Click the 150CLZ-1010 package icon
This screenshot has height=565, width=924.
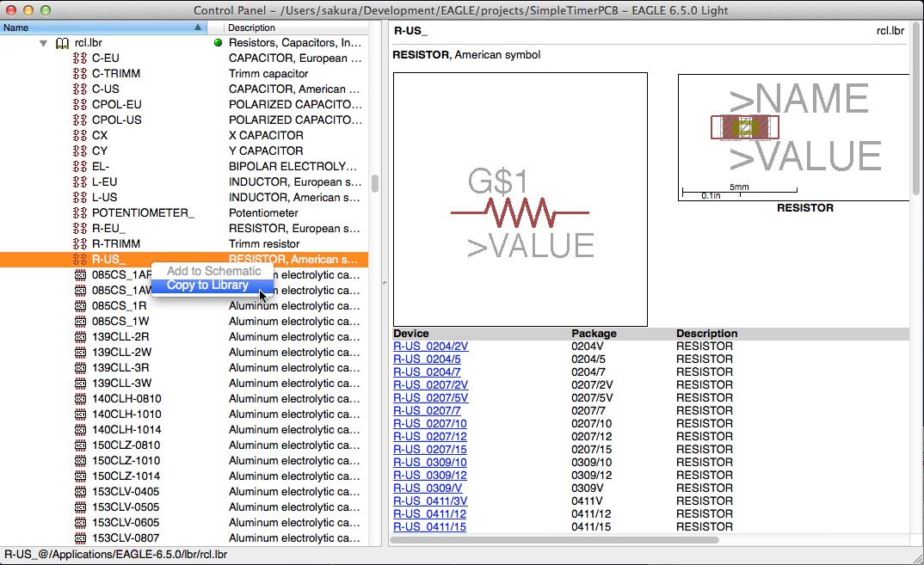click(x=80, y=461)
